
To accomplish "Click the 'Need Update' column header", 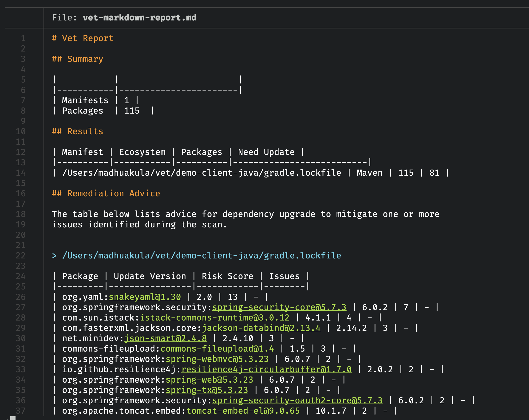I will tap(266, 152).
